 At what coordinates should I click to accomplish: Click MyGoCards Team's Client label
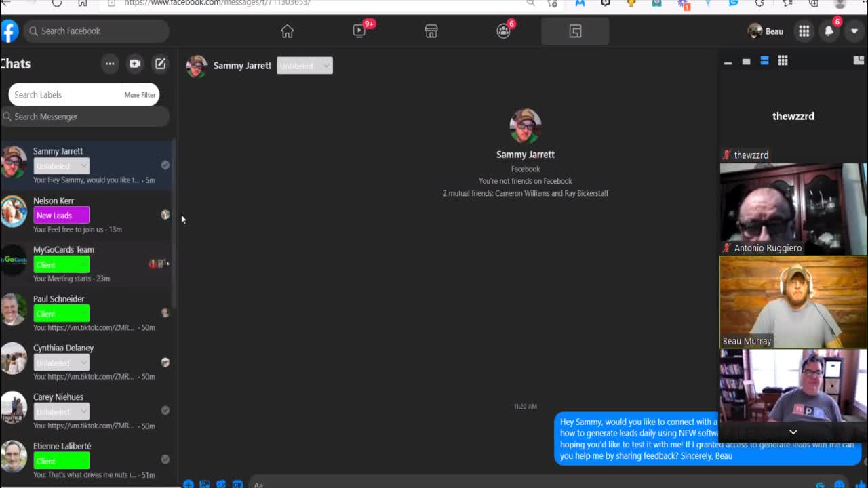click(x=61, y=264)
